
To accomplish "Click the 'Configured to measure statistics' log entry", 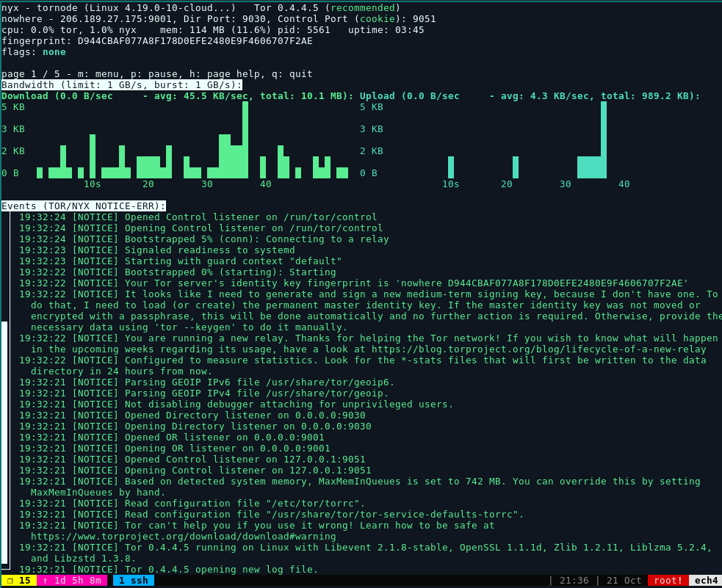I will pos(363,366).
